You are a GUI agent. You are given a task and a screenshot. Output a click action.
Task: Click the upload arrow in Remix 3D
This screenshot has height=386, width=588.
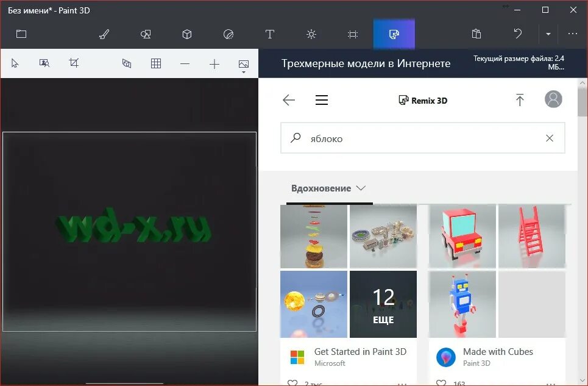(x=520, y=99)
